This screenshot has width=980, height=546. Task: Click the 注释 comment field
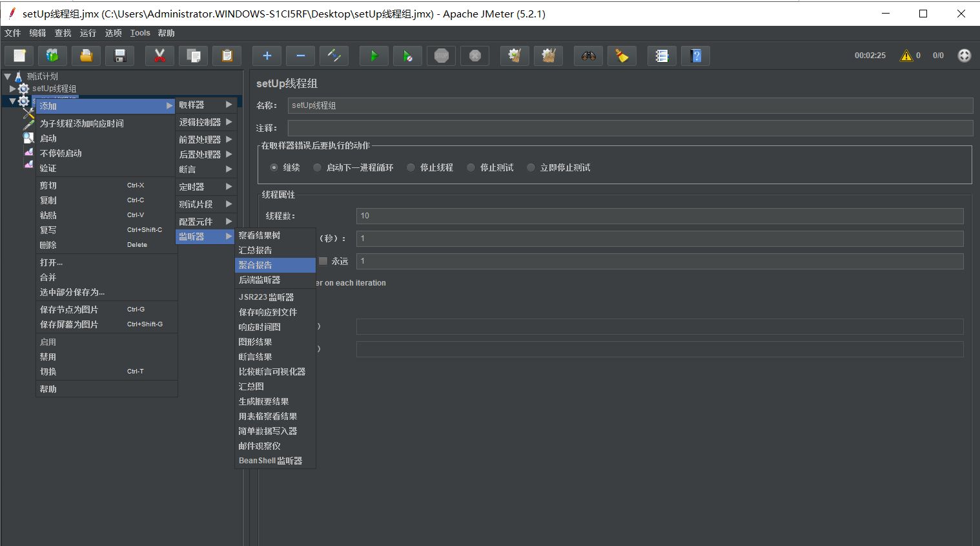click(x=630, y=128)
